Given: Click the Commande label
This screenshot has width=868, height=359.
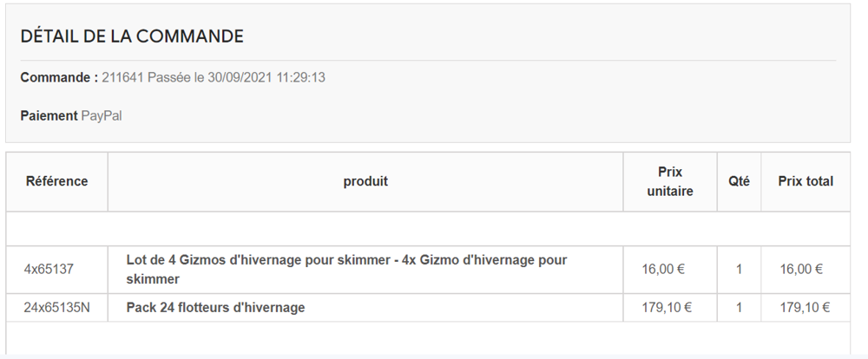Looking at the screenshot, I should click(x=59, y=77).
